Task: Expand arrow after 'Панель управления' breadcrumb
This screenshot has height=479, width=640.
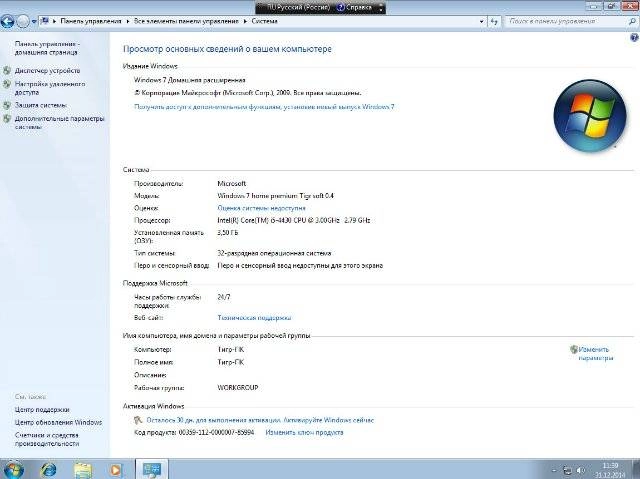Action: pyautogui.click(x=128, y=21)
